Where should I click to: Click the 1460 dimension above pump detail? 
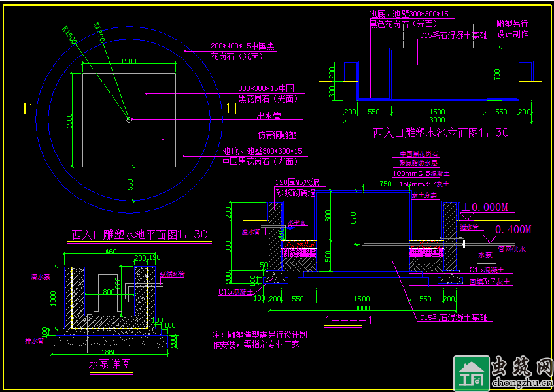pyautogui.click(x=109, y=252)
